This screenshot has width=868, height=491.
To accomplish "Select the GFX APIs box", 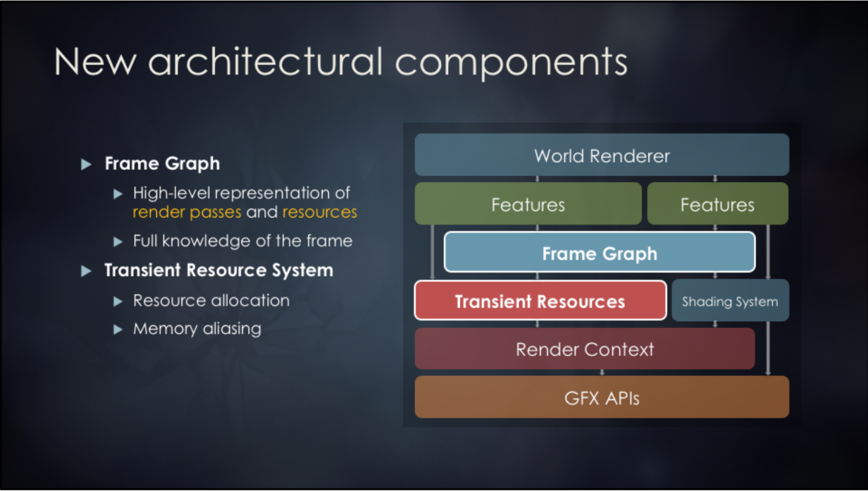I will coord(601,398).
